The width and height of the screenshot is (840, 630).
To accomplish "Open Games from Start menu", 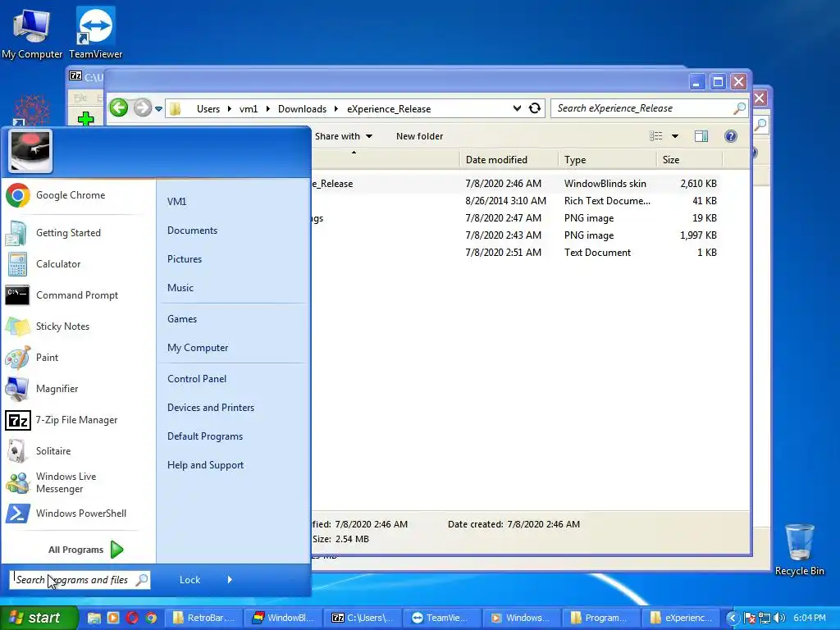I will (x=182, y=319).
